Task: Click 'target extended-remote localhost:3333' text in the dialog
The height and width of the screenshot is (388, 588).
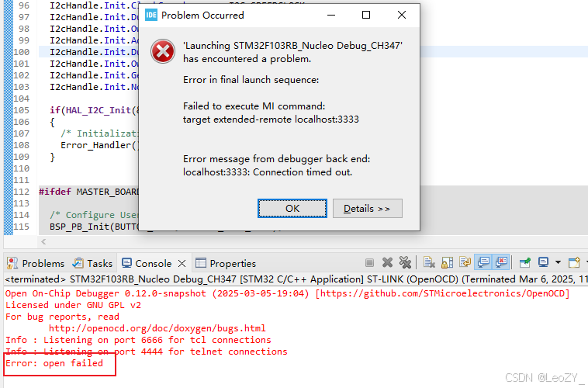Action: 271,120
